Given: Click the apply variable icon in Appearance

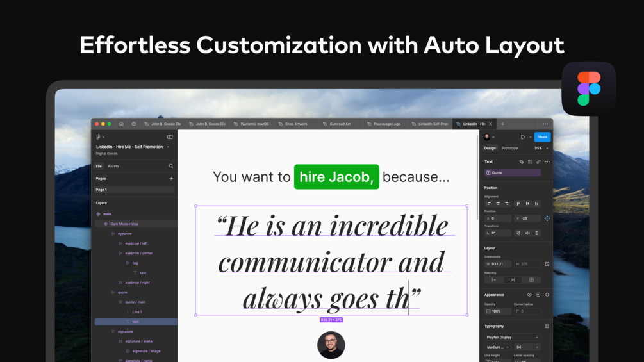Looking at the screenshot, I should [x=538, y=295].
